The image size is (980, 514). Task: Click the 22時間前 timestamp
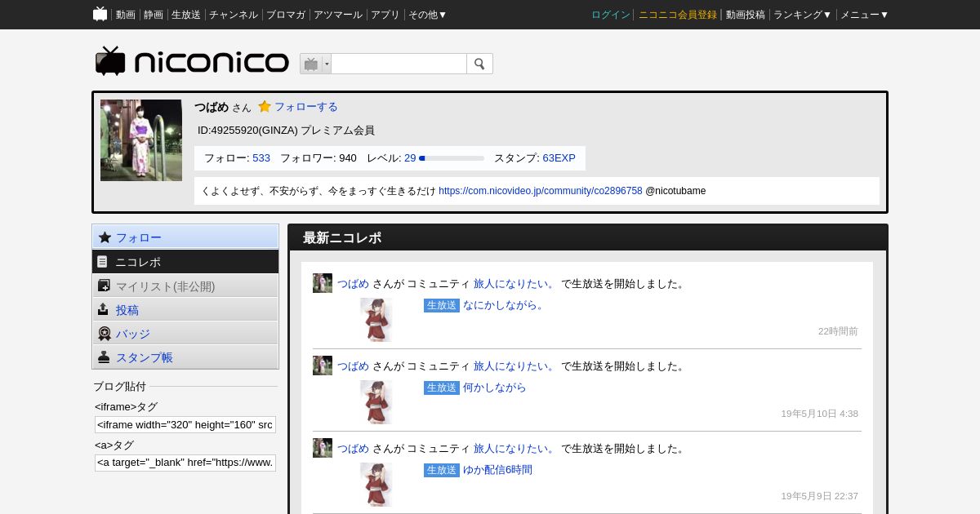pyautogui.click(x=838, y=331)
